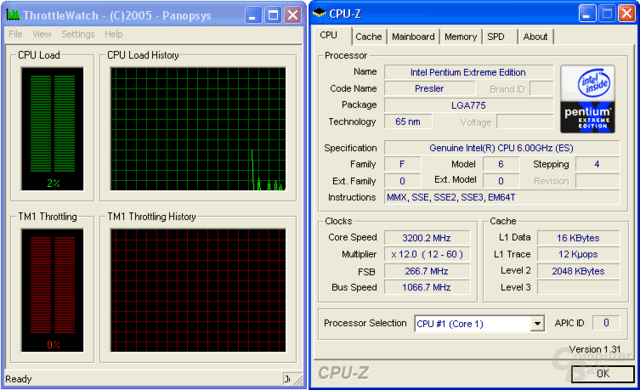The width and height of the screenshot is (640, 390).
Task: Click the Family value F
Action: pyautogui.click(x=402, y=164)
